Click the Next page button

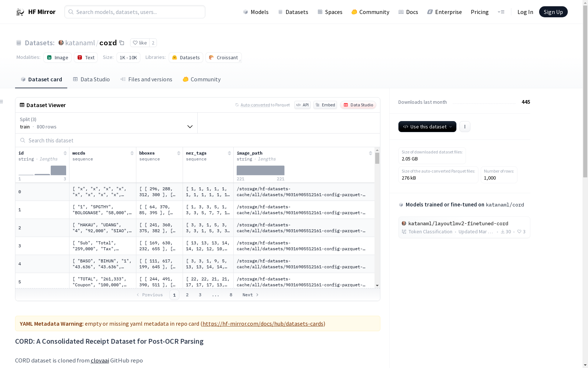(x=251, y=295)
